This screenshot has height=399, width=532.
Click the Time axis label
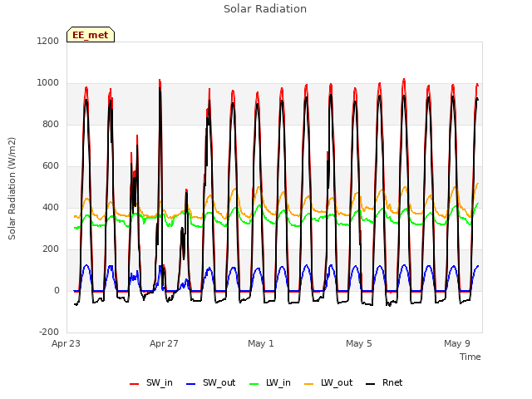[470, 357]
